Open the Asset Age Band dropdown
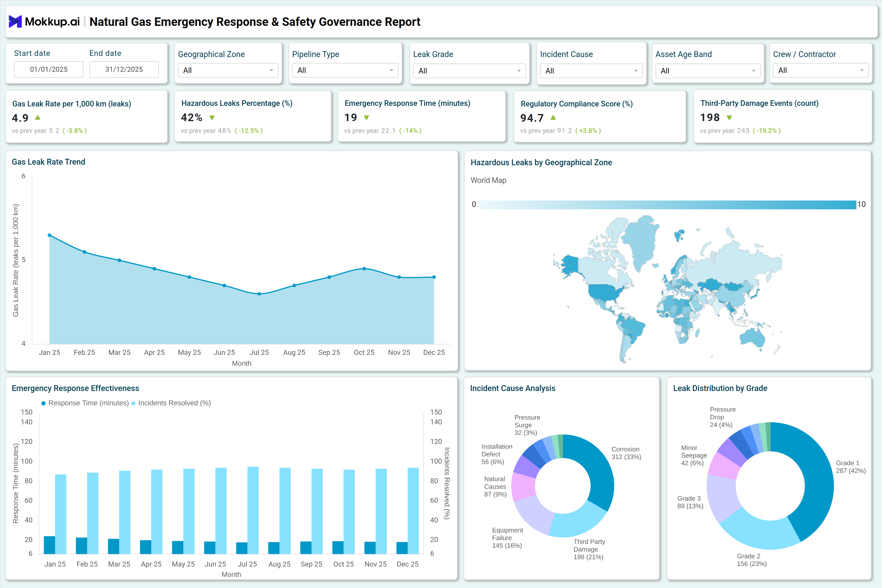The height and width of the screenshot is (588, 882). tap(708, 71)
